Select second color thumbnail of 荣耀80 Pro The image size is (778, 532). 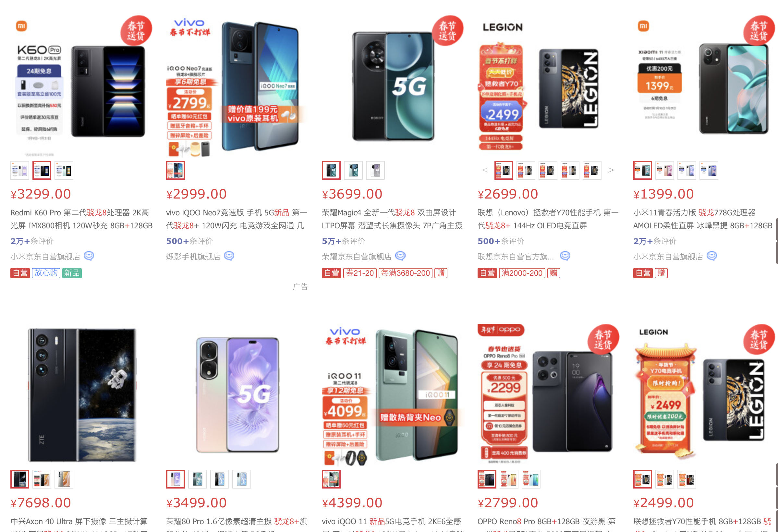pos(198,479)
